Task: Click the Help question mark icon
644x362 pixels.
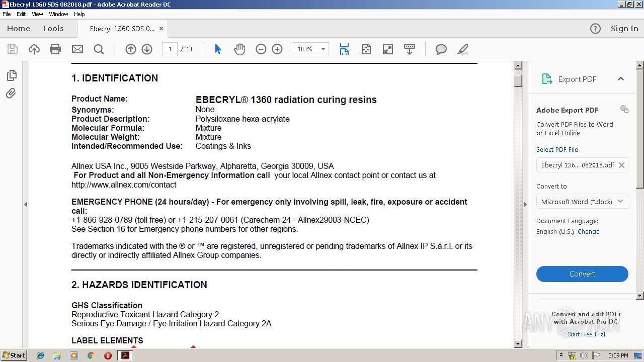Action: point(595,29)
